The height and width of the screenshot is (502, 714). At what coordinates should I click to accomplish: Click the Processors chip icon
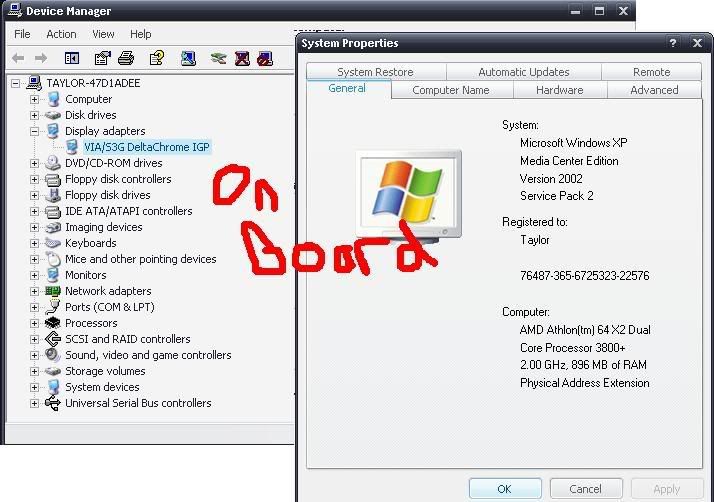53,323
